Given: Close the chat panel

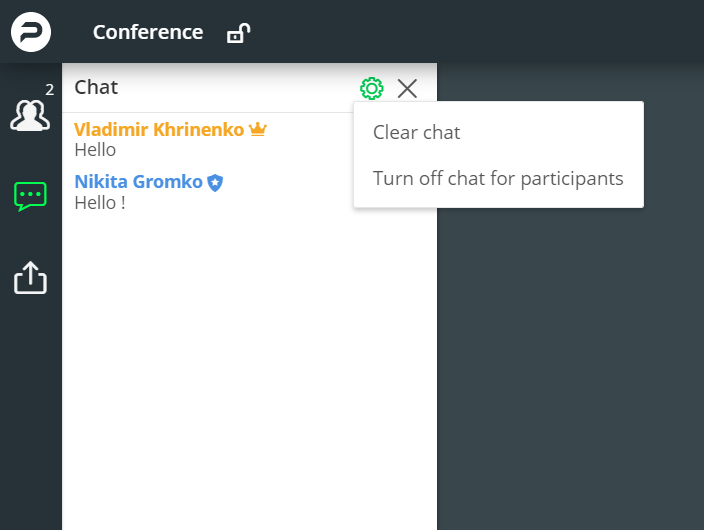Looking at the screenshot, I should tap(407, 88).
